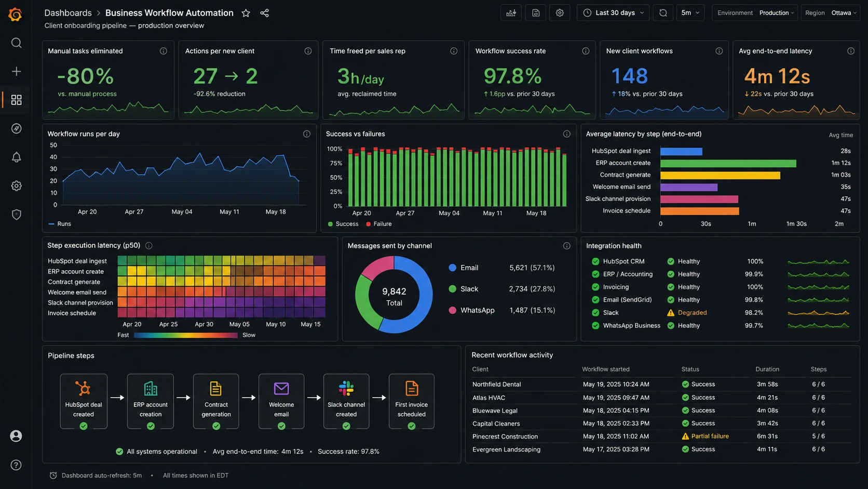Toggle the WhatsApp legend entry in donut chart

(x=471, y=310)
